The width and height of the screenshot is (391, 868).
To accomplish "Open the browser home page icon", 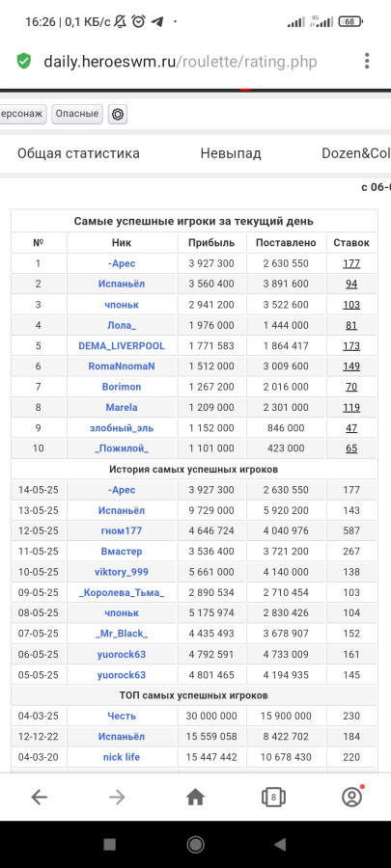I will tap(195, 797).
